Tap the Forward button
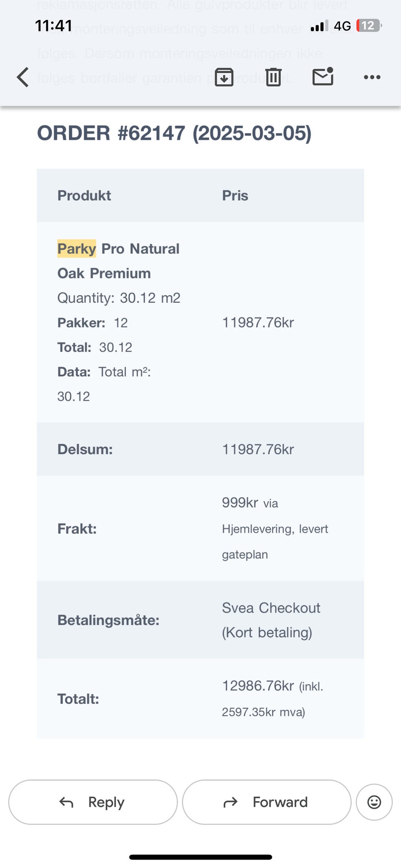Viewport: 401px width, 868px height. tap(266, 802)
